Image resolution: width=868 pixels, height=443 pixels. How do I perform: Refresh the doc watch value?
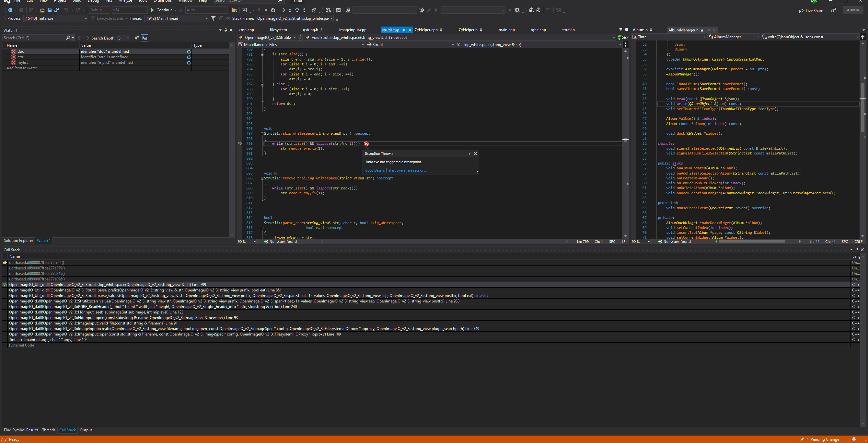pos(189,51)
